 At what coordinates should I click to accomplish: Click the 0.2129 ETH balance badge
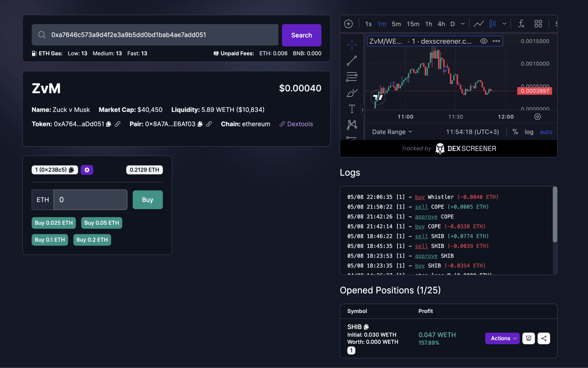click(144, 170)
